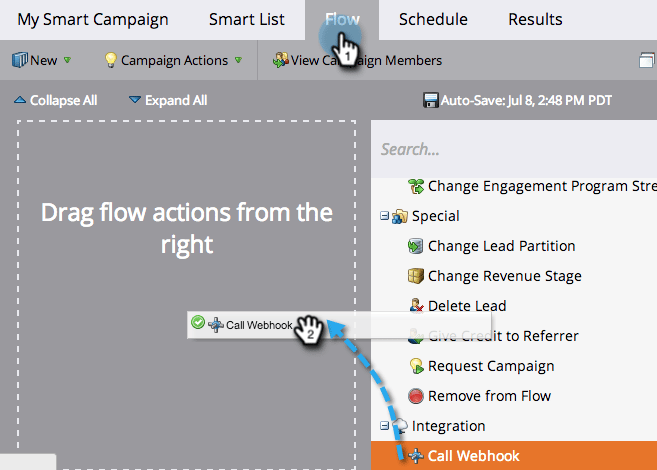Click Expand All flow steps
The width and height of the screenshot is (657, 470).
tap(168, 100)
